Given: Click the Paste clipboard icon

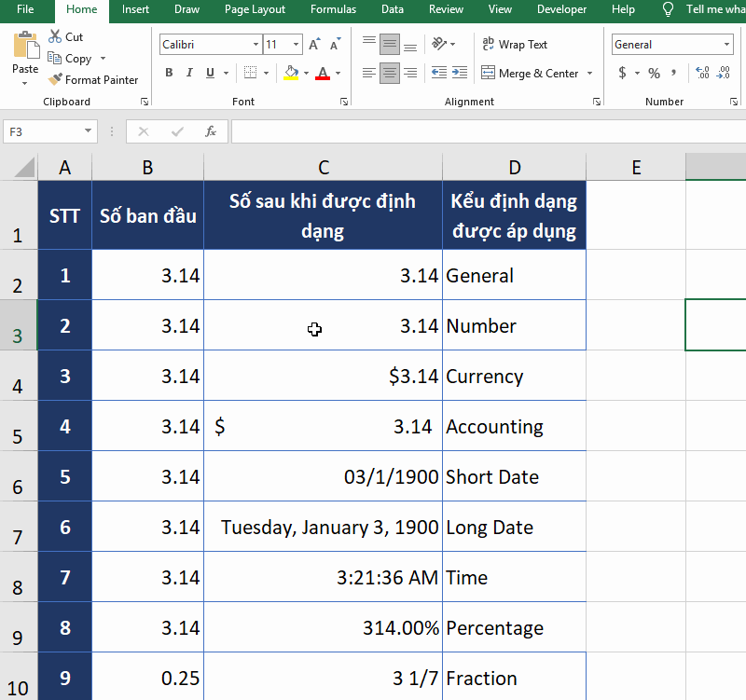Looking at the screenshot, I should (x=26, y=45).
